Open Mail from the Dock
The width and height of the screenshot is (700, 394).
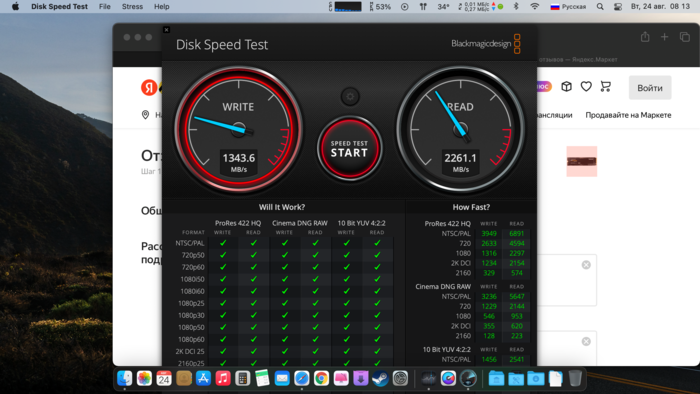[x=282, y=378]
